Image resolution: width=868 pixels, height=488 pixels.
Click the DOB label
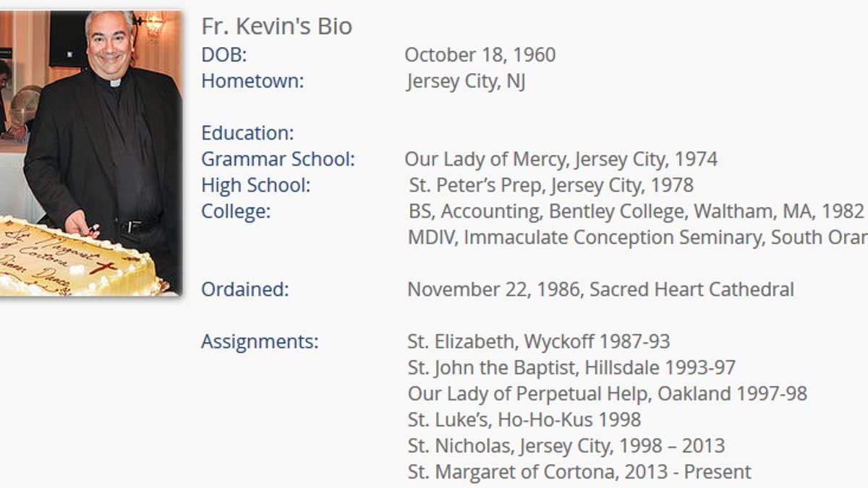pyautogui.click(x=224, y=55)
